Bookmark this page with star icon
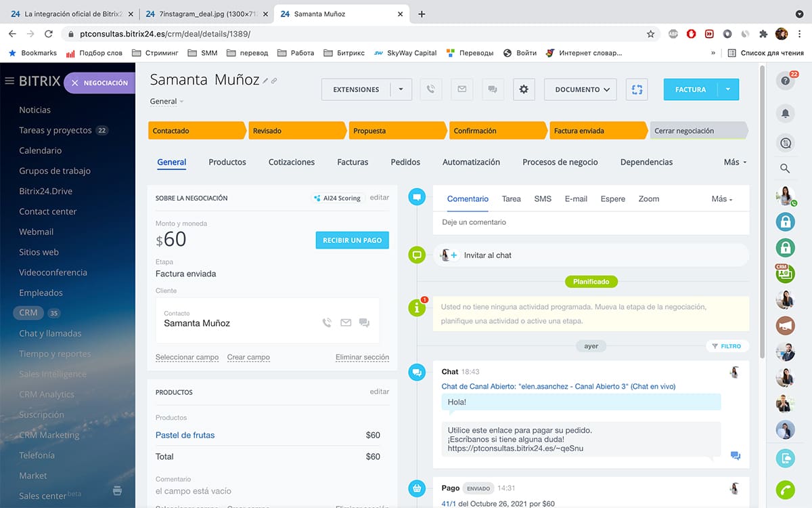The width and height of the screenshot is (812, 508). point(650,33)
